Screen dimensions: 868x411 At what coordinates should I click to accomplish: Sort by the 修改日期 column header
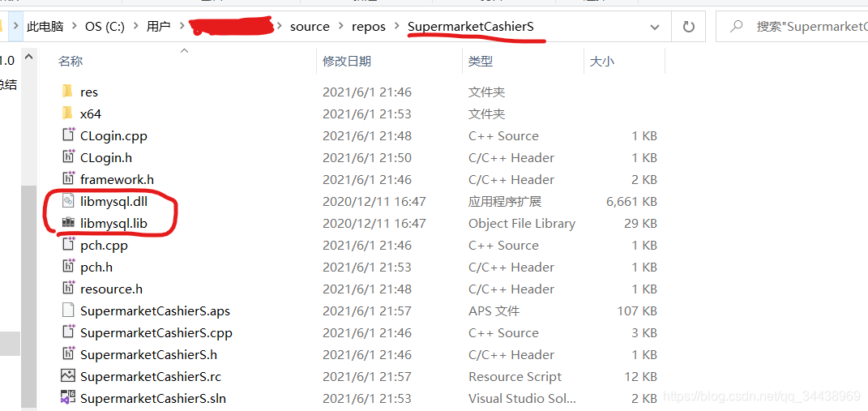tap(347, 61)
